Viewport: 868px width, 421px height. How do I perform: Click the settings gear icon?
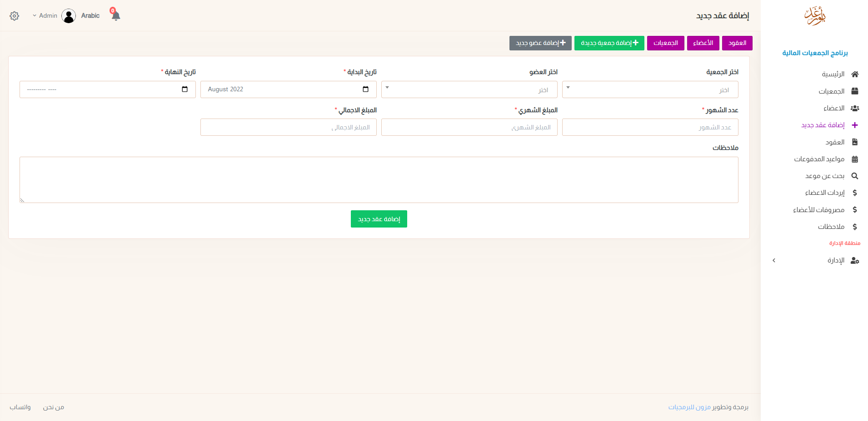[15, 16]
